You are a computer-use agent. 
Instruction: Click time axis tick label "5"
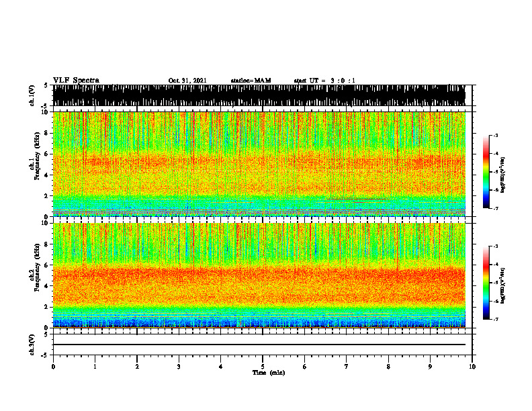coord(263,367)
